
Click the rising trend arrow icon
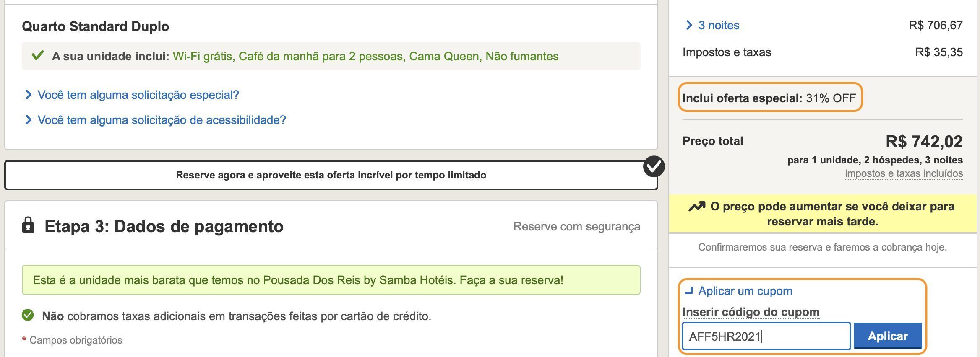pyautogui.click(x=697, y=207)
